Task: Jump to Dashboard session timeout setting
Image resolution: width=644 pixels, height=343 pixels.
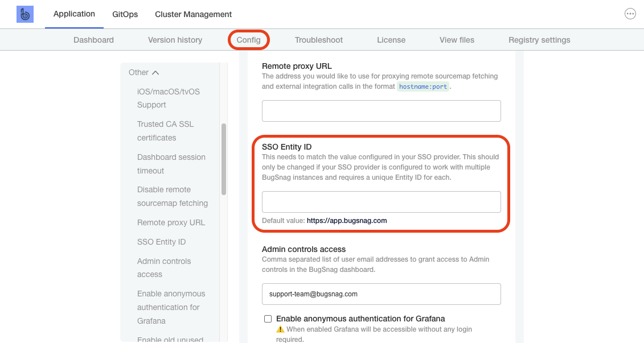Action: [x=171, y=164]
